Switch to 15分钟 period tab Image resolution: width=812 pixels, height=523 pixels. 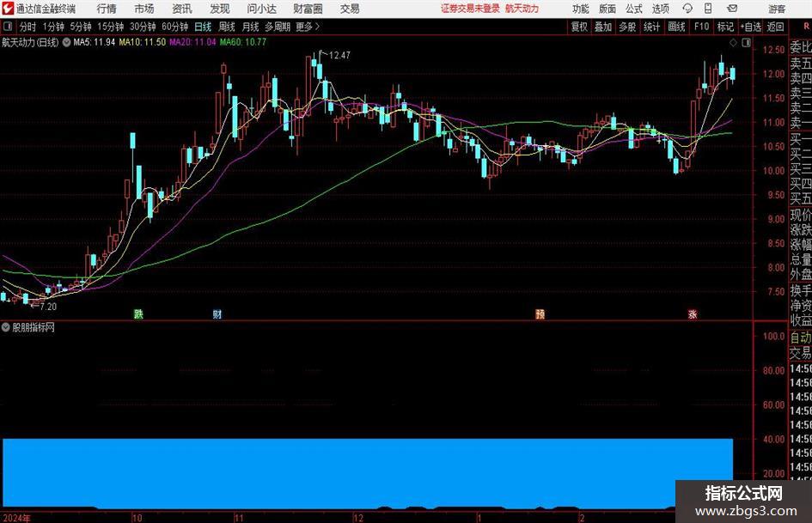111,27
